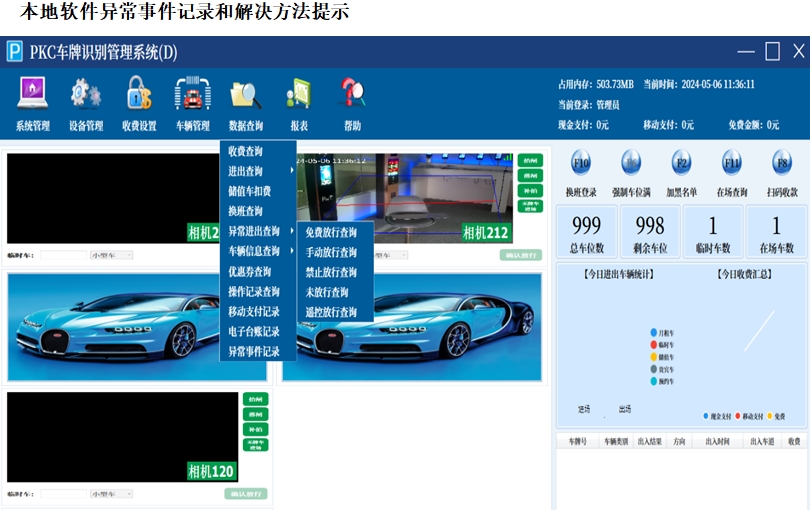Expand the 车辆信息查询 submenu
This screenshot has height=515, width=810.
tap(258, 251)
